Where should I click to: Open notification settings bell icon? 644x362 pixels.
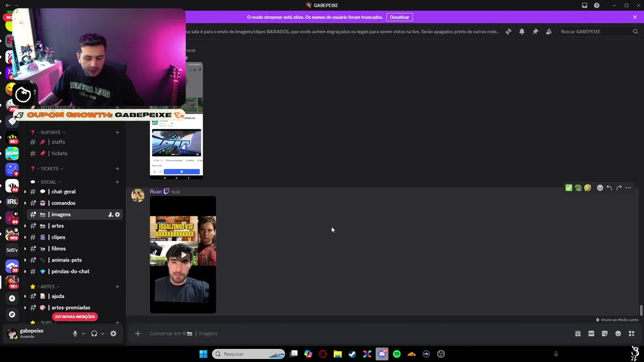pos(522,31)
